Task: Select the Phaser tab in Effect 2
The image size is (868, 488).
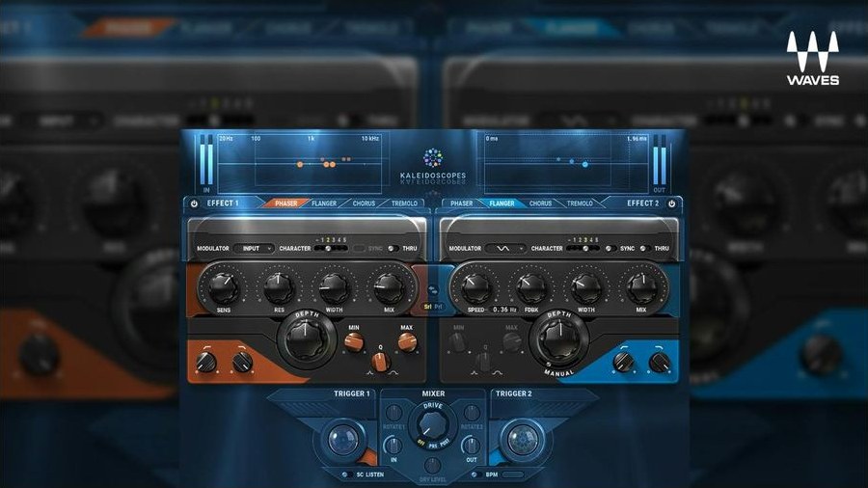Action: click(x=461, y=203)
